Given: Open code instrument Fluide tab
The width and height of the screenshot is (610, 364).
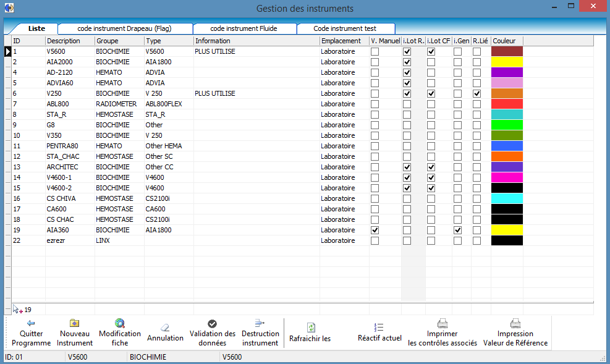Looking at the screenshot, I should click(244, 28).
